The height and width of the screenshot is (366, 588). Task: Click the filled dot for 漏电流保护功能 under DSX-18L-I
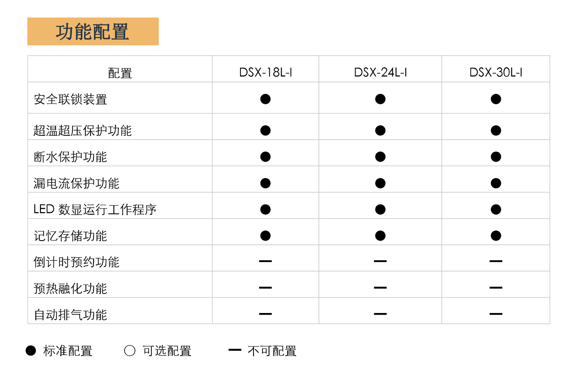click(x=266, y=183)
